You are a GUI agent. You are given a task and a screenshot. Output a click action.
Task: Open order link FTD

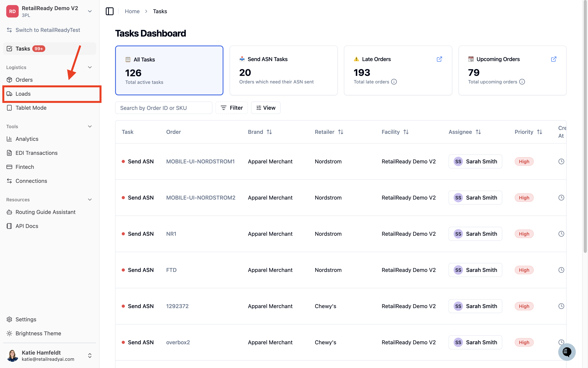point(171,270)
